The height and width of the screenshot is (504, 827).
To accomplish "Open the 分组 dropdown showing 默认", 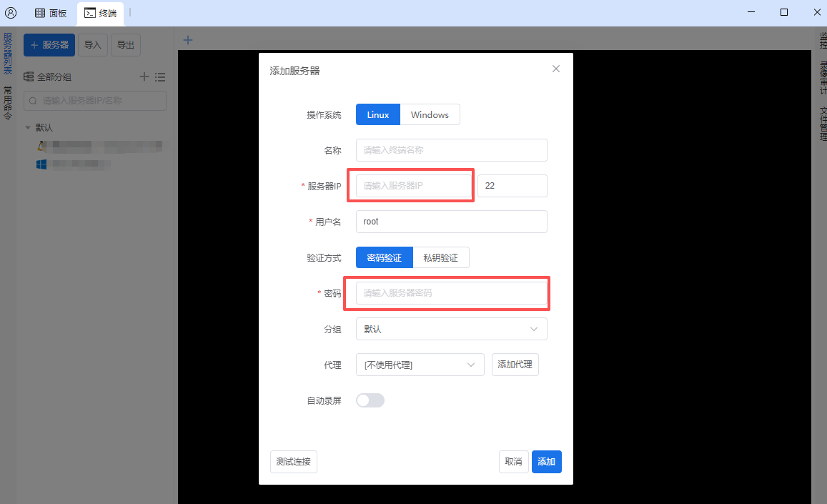I will point(451,329).
